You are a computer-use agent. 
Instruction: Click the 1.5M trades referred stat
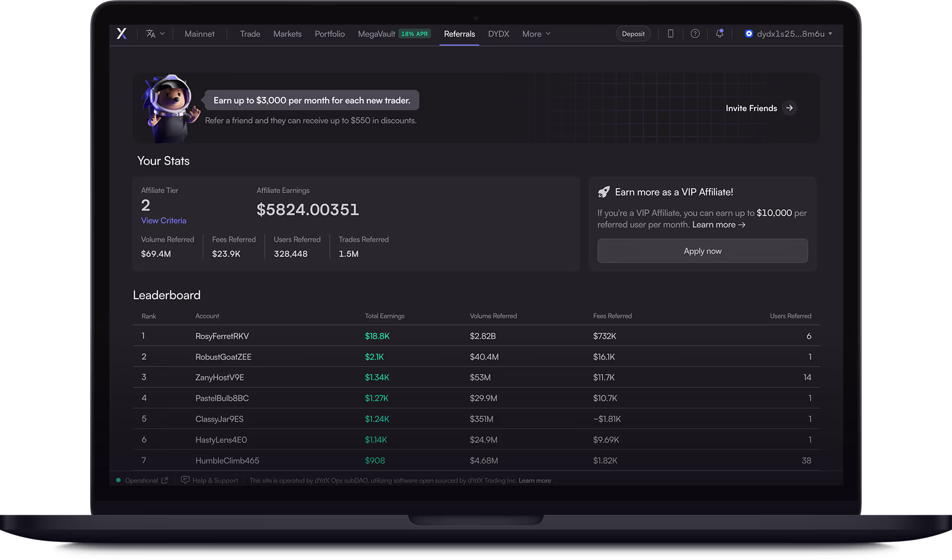(349, 254)
